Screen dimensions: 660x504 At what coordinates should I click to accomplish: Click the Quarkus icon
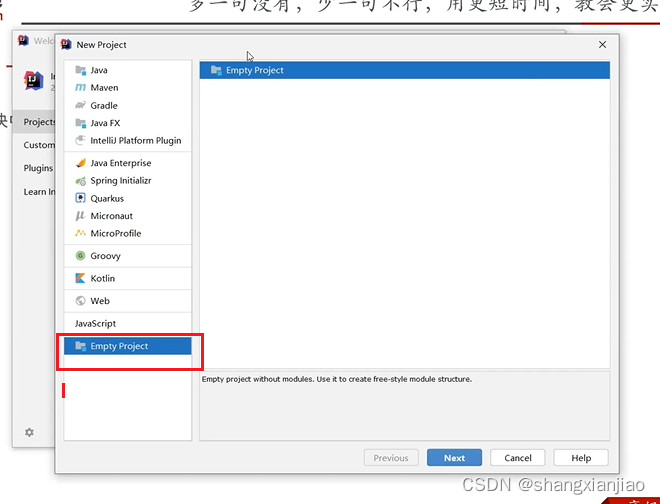coord(80,198)
